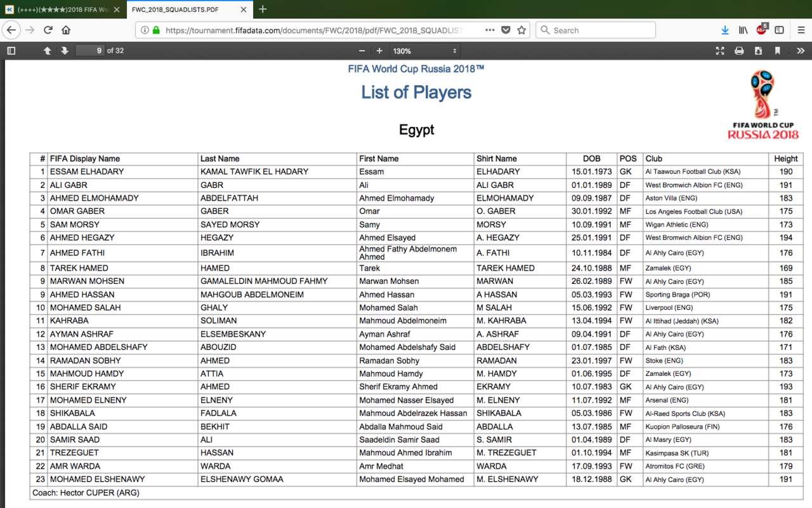Click the green secure padlock icon
The image size is (812, 508).
[156, 30]
